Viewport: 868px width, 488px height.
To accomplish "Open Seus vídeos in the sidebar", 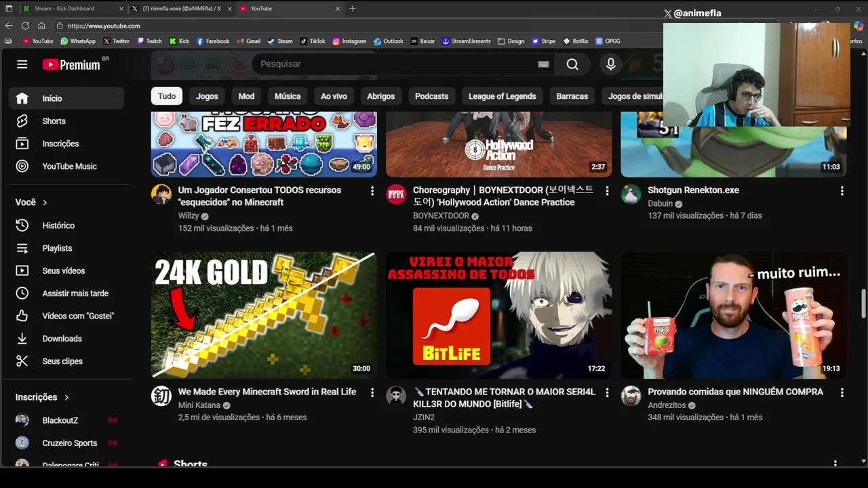I will click(x=66, y=270).
